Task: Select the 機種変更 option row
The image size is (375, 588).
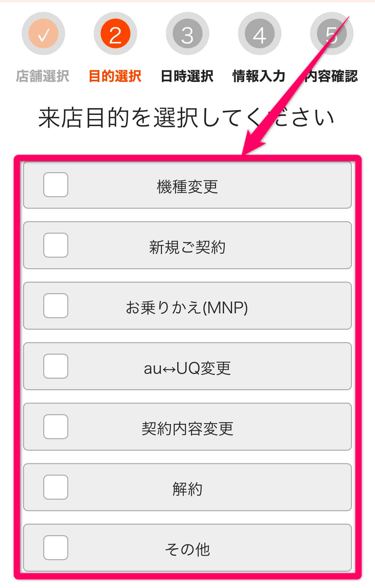Action: [188, 185]
